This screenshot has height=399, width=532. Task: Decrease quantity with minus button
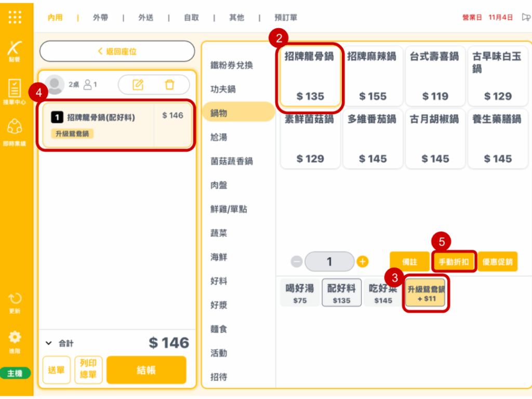297,262
